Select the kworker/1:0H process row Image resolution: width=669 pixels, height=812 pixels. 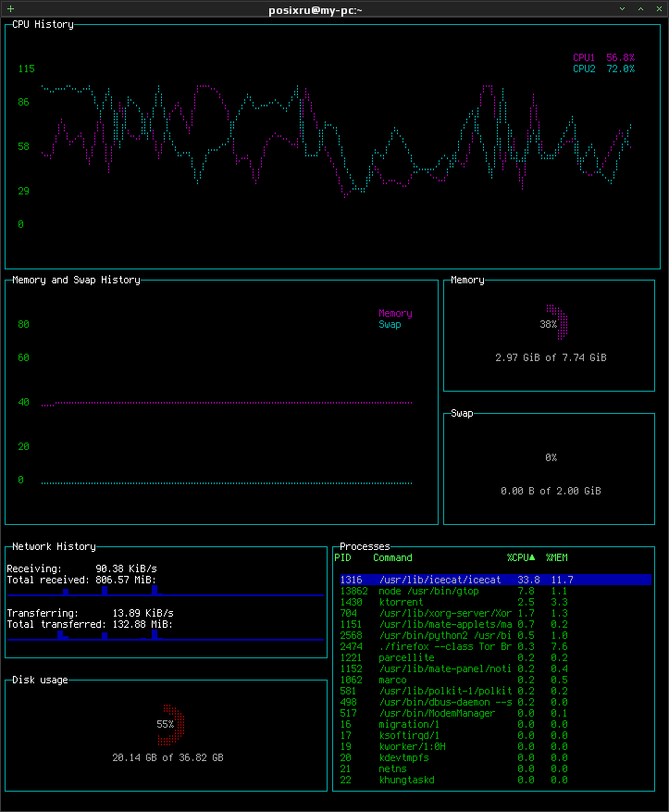[495, 747]
